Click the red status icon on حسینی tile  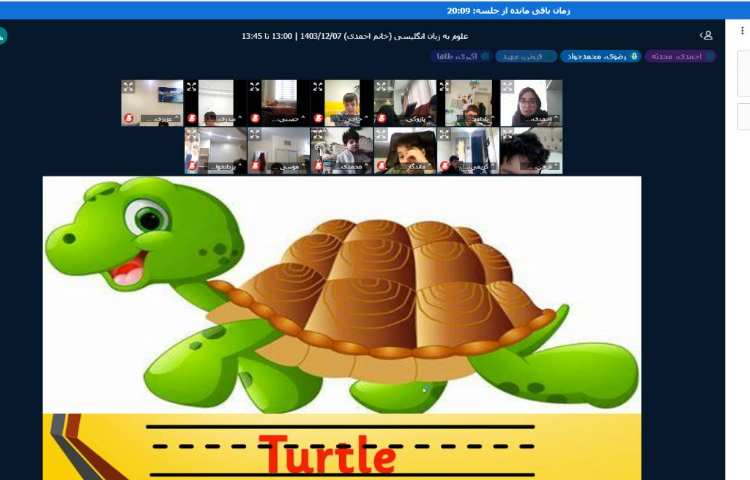pos(255,118)
